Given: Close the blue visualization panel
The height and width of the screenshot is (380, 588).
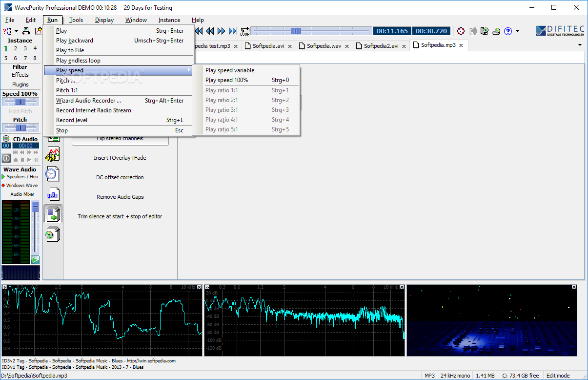Looking at the screenshot, I should (x=574, y=287).
